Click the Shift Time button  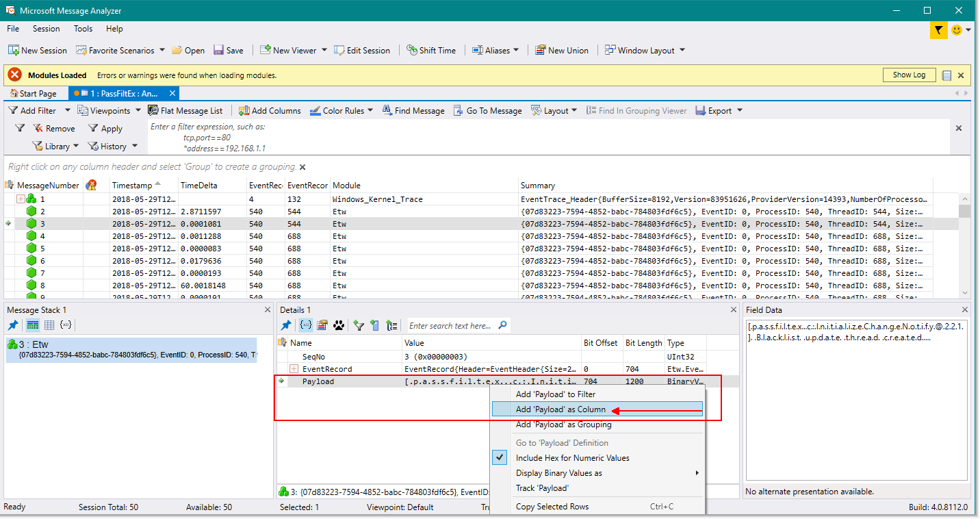[431, 50]
